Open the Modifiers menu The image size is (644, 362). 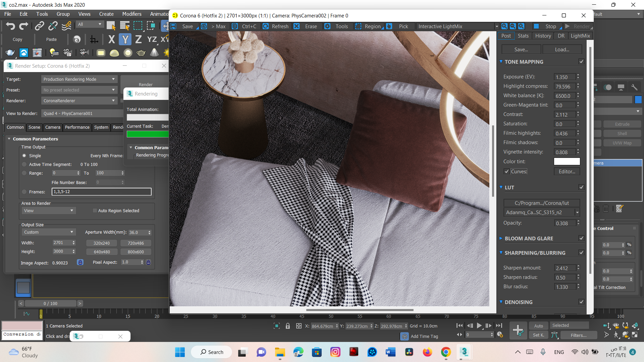click(x=131, y=14)
